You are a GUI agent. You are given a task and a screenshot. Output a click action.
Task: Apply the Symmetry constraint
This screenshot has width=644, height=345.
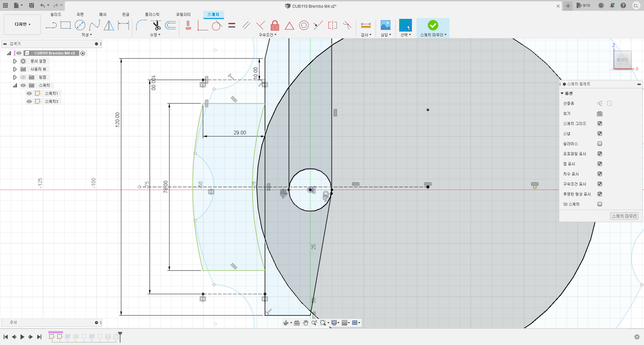332,25
